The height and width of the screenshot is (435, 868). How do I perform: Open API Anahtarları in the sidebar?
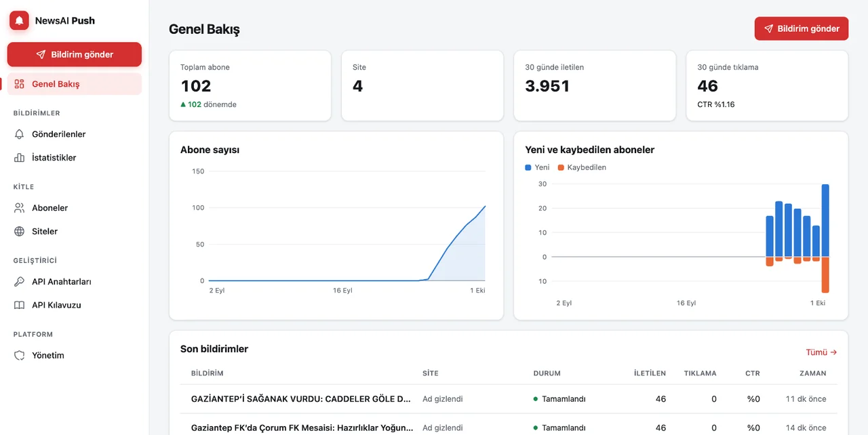pyautogui.click(x=75, y=282)
